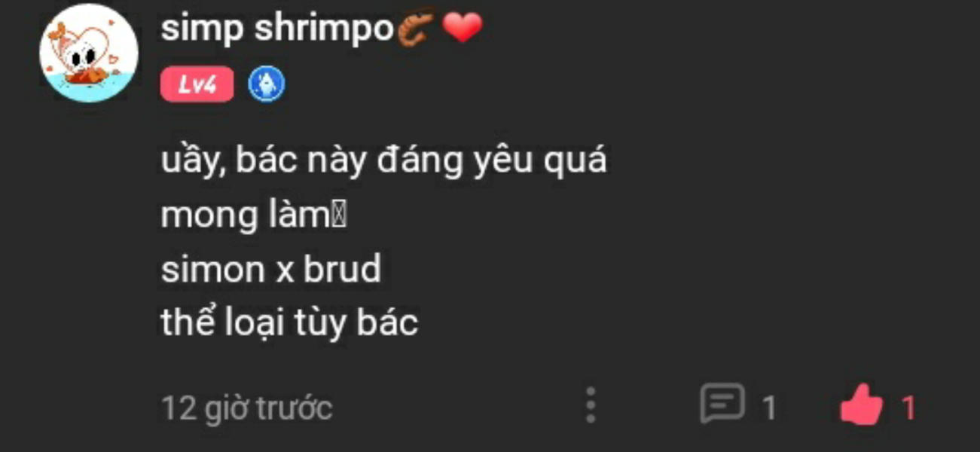Click the username simp shrimpo
980x452 pixels.
tap(277, 29)
